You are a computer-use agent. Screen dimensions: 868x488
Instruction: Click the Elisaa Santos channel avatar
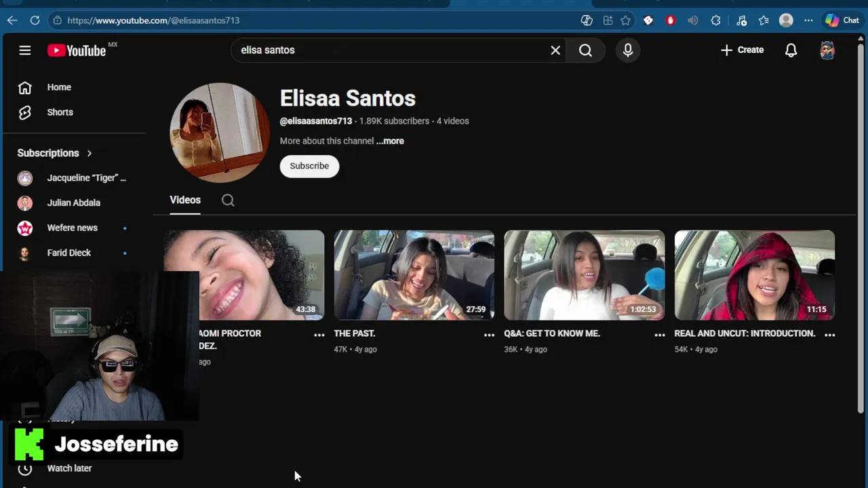point(220,133)
